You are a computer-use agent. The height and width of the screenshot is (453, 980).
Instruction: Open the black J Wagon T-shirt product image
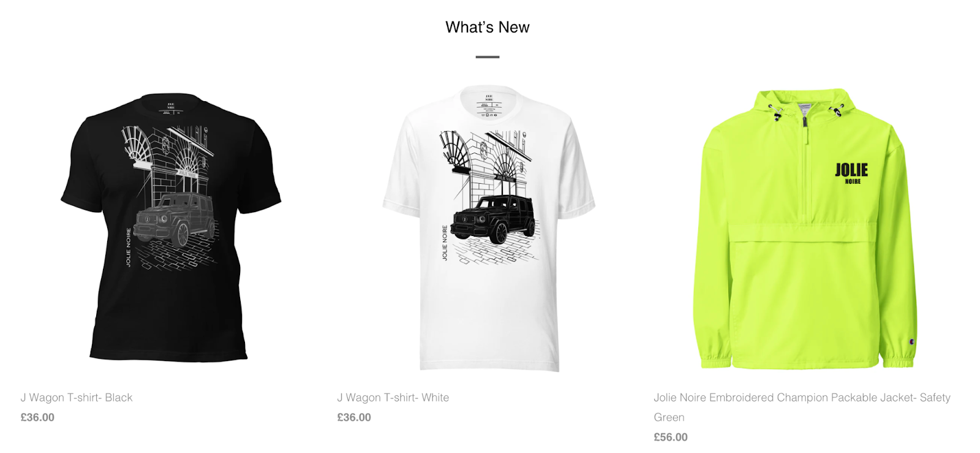tap(171, 227)
